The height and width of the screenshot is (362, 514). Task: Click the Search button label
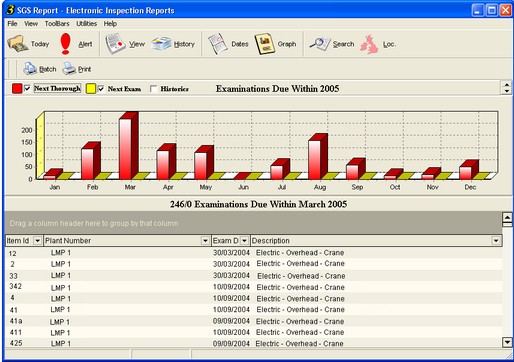point(343,44)
